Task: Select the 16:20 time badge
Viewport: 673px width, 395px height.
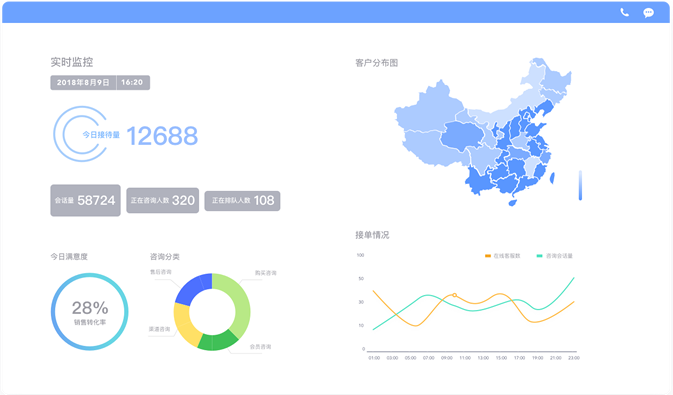Action: pos(133,82)
